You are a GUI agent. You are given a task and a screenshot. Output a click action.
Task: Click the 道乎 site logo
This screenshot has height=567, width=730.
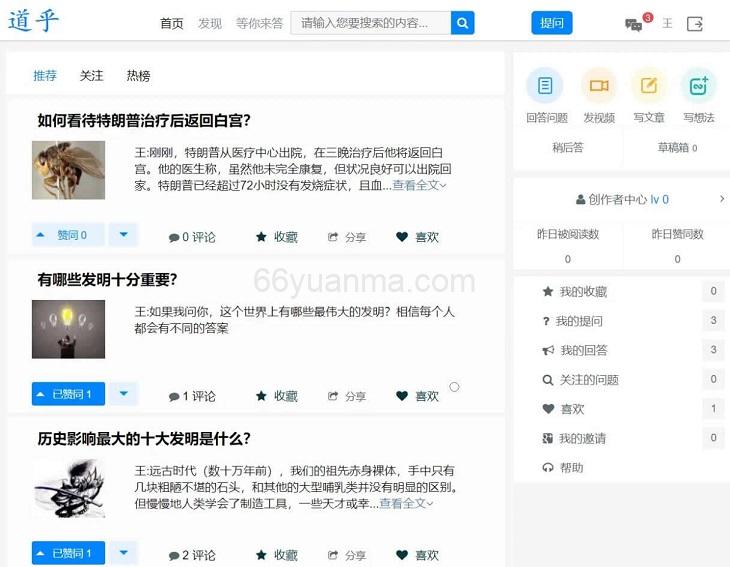[34, 20]
